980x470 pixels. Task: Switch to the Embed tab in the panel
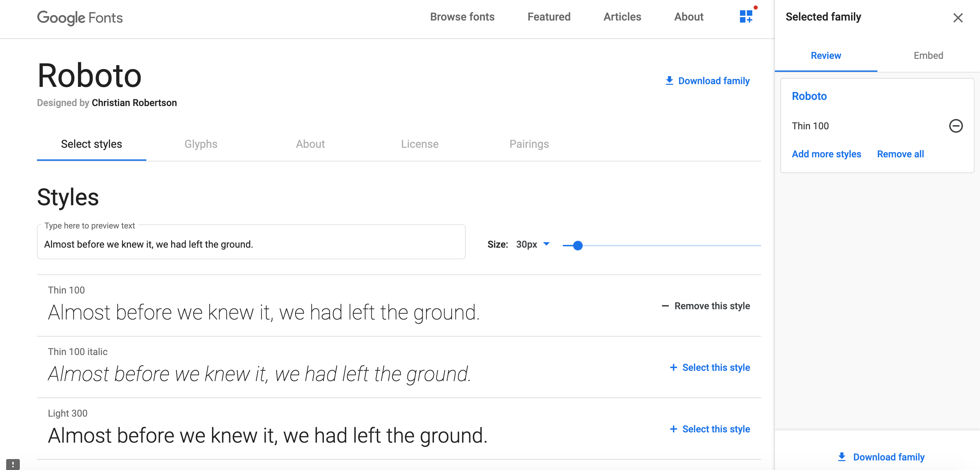pos(928,55)
